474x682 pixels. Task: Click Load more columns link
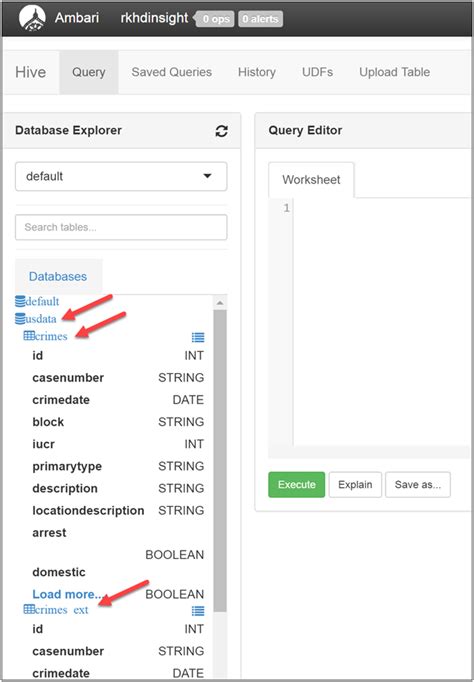coord(67,594)
